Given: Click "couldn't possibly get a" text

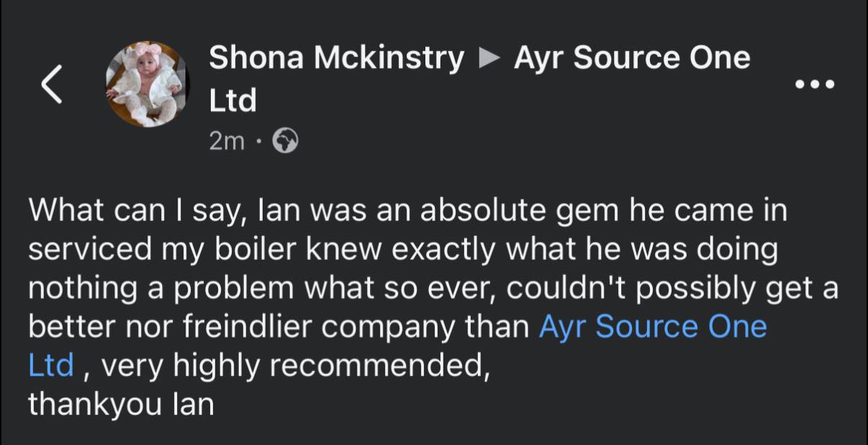Looking at the screenshot, I should [672, 289].
